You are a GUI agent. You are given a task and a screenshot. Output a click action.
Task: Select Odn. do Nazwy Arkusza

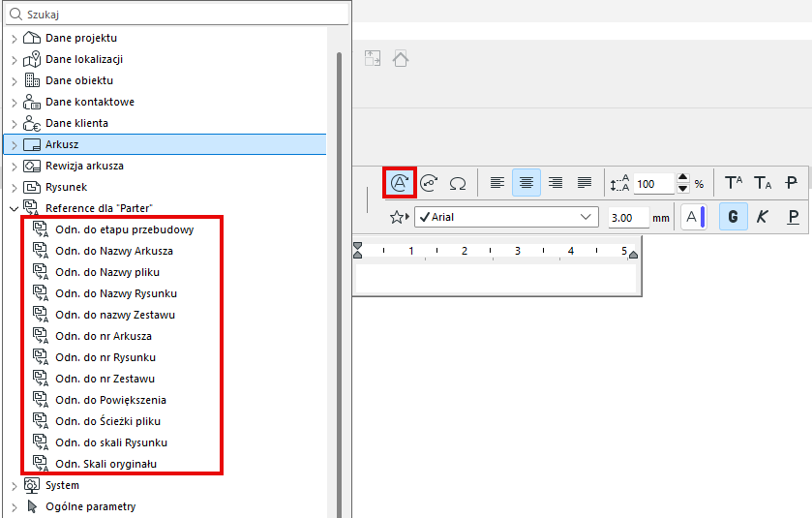pyautogui.click(x=114, y=251)
